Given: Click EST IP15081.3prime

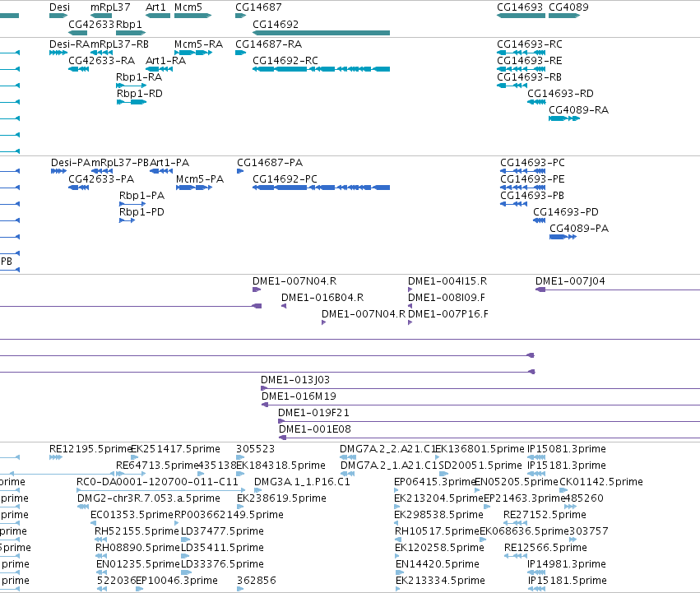Looking at the screenshot, I should [x=567, y=449].
